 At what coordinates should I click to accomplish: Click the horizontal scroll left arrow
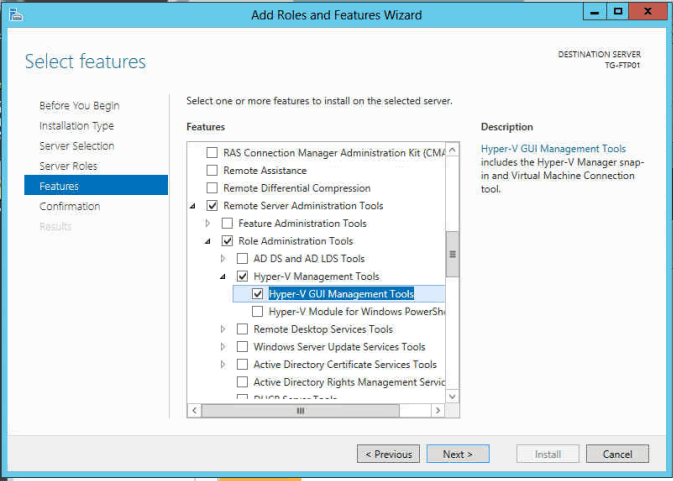tap(194, 411)
